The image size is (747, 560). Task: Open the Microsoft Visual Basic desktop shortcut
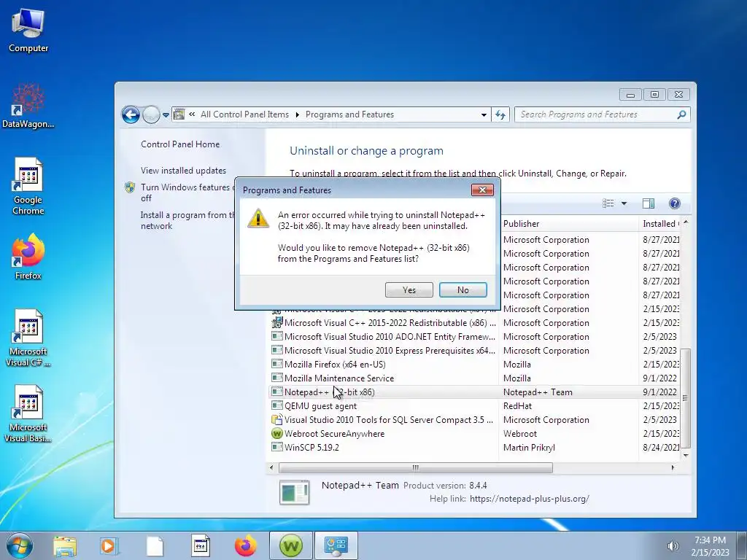28,414
